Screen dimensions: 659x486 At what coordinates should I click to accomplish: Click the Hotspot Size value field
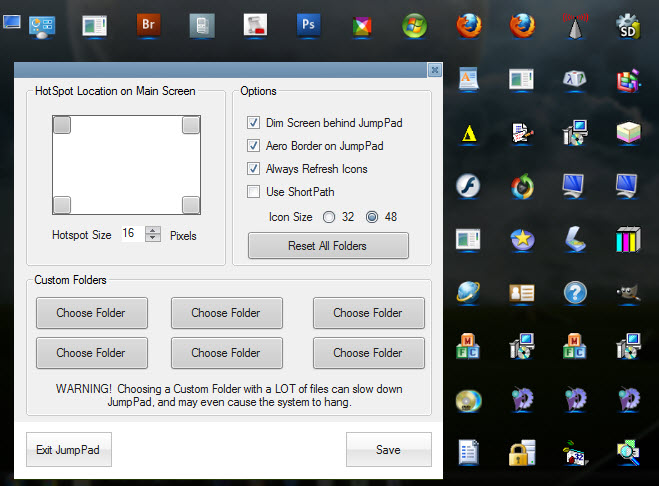[x=133, y=234]
